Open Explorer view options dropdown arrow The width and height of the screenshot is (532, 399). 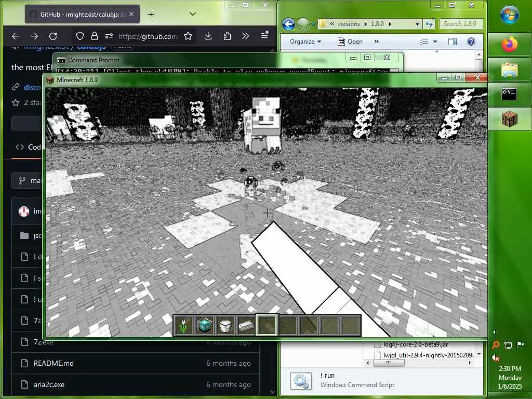[x=435, y=42]
